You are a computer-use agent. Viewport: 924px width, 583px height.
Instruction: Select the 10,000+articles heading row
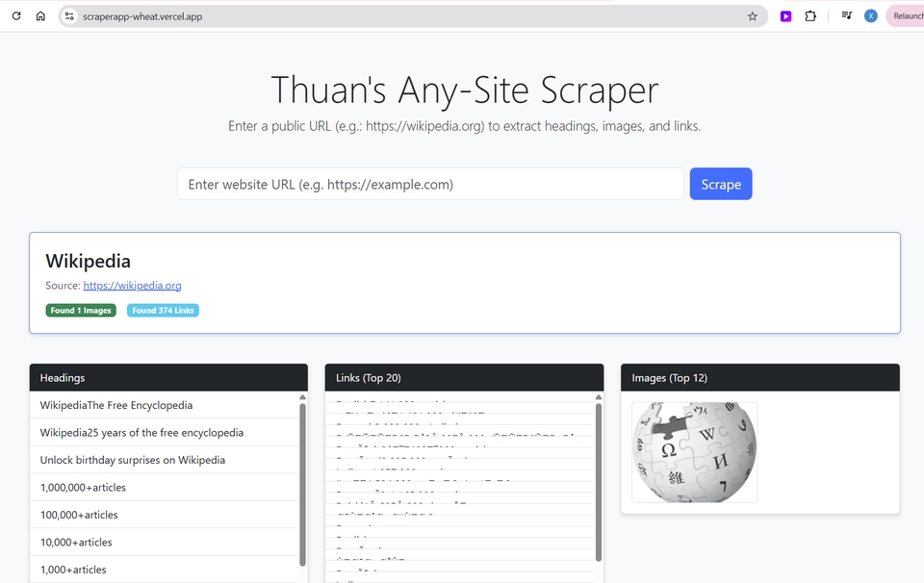(165, 542)
